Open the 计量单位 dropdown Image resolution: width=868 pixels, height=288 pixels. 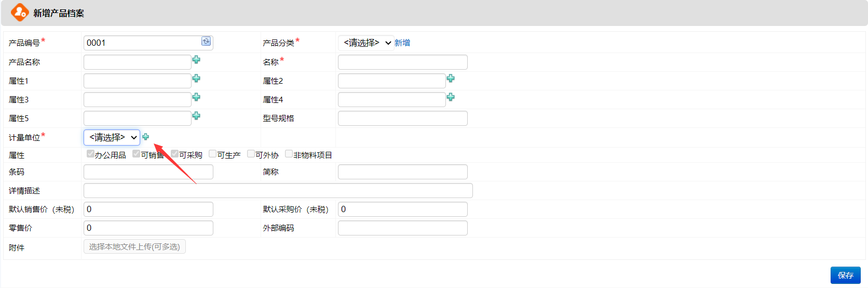point(112,137)
